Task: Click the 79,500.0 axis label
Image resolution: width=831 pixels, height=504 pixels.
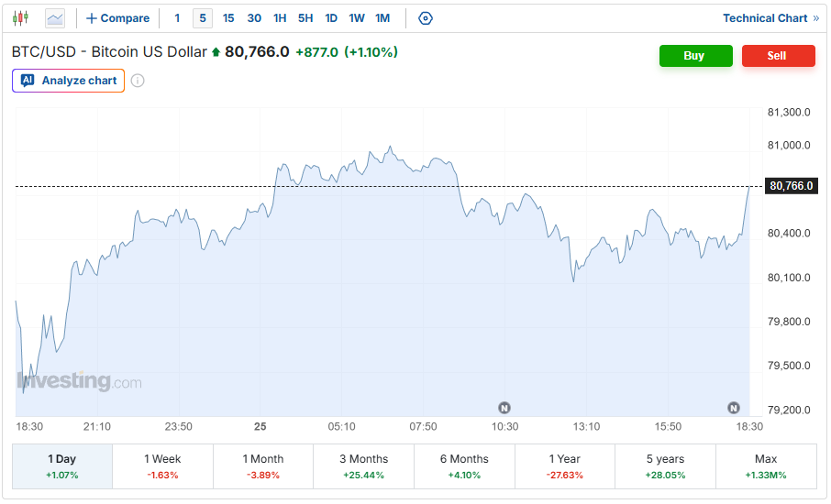Action: tap(789, 366)
